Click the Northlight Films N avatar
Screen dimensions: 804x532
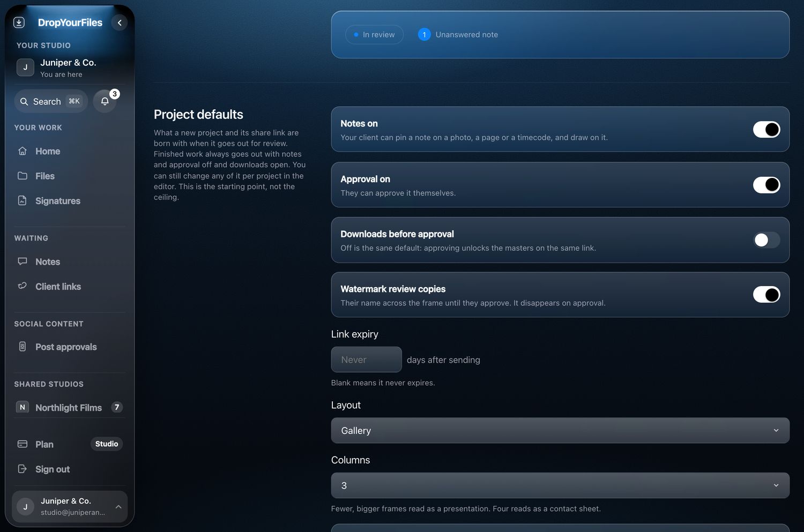23,407
